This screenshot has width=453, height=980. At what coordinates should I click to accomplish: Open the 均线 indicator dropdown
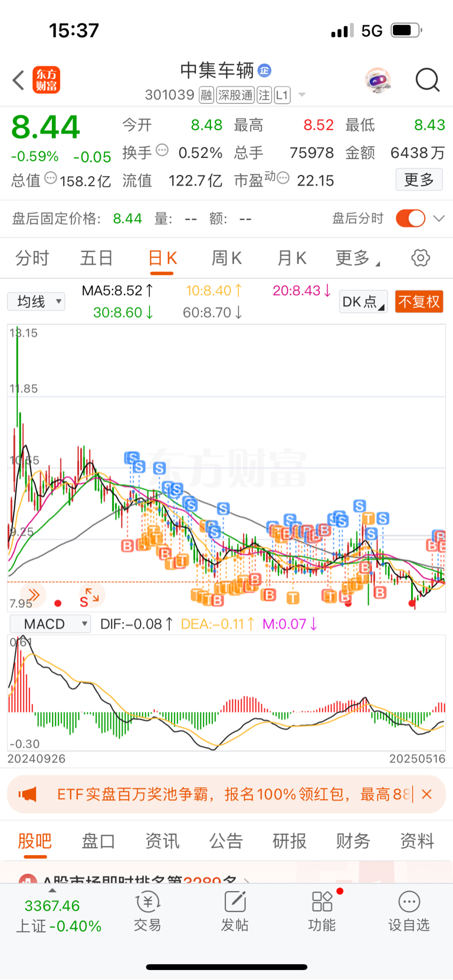pyautogui.click(x=36, y=302)
